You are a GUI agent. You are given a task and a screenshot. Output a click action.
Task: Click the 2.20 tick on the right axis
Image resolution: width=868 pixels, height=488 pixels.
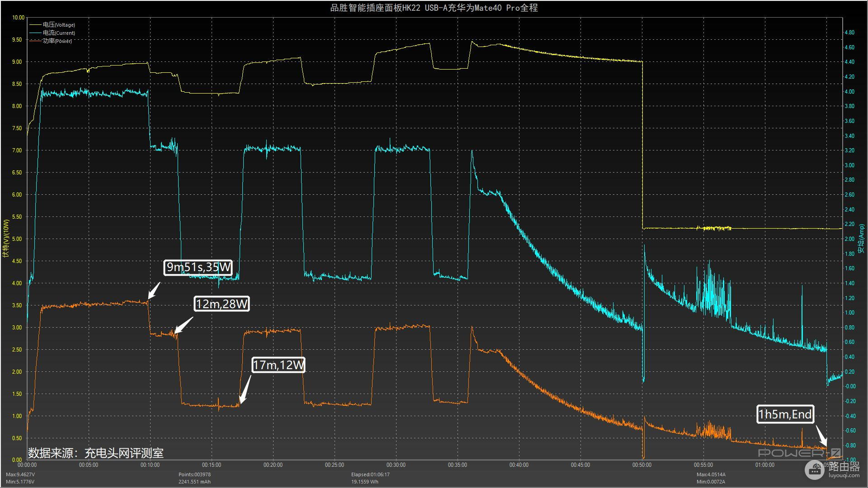(x=849, y=224)
